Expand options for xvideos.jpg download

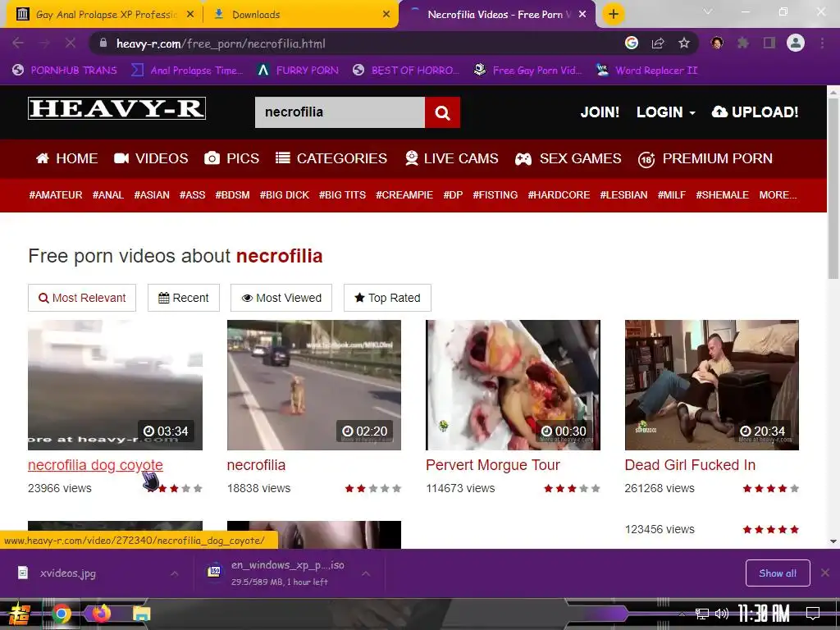(174, 573)
